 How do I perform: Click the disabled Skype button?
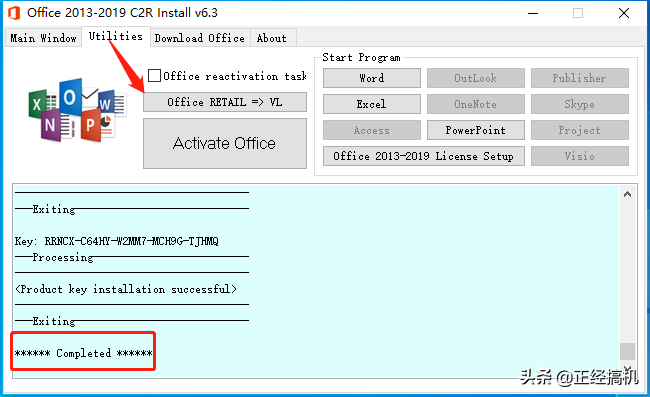[580, 104]
